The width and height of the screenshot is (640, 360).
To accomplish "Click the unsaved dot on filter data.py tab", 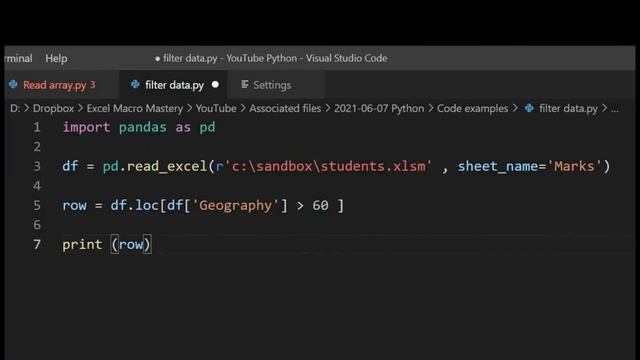I will tap(215, 84).
